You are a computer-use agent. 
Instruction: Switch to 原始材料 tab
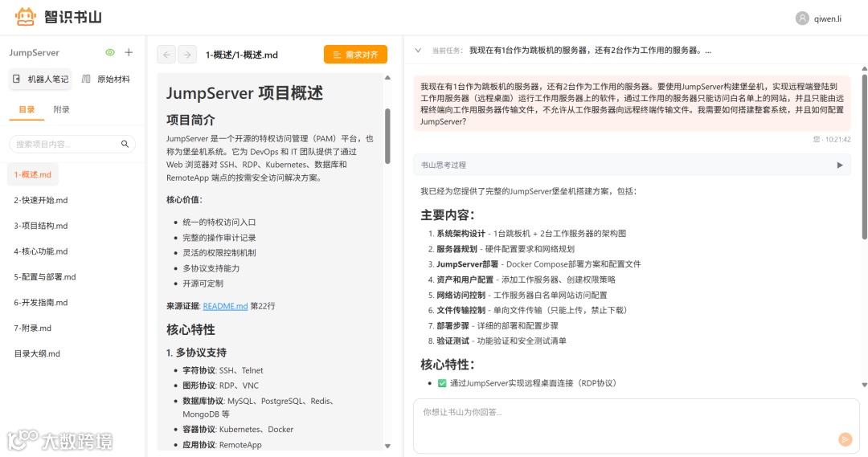(106, 80)
